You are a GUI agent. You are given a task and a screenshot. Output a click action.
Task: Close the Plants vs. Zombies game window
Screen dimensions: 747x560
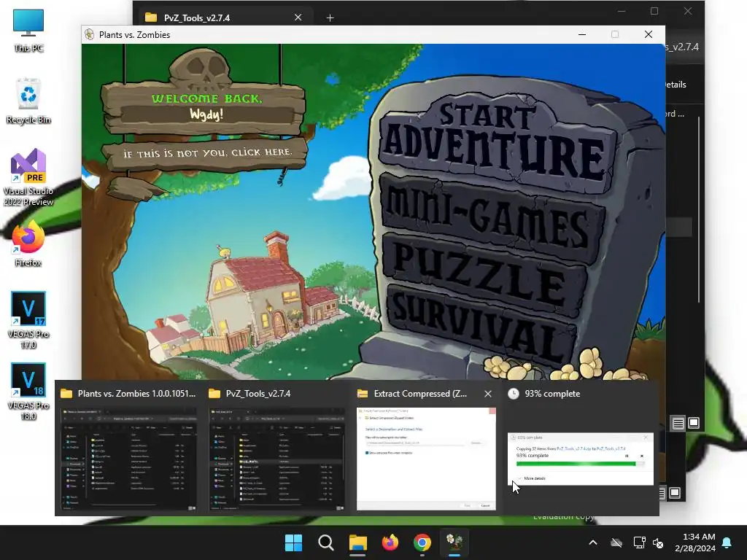coord(649,34)
